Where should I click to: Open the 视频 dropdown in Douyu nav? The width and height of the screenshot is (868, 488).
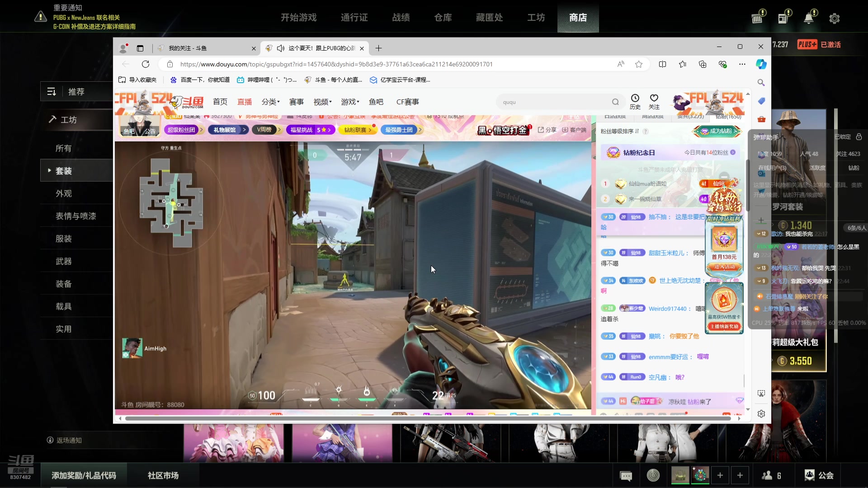tap(323, 102)
